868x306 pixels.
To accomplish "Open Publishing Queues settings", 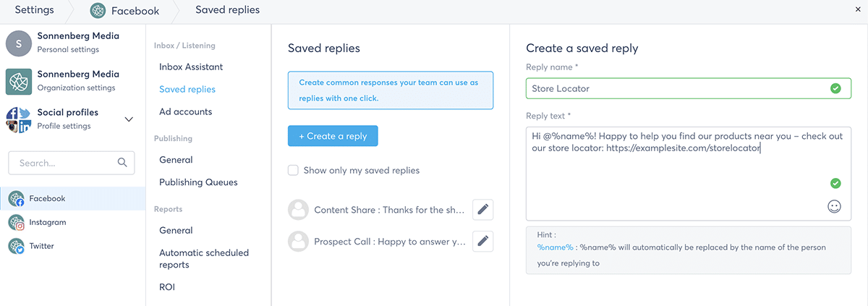I will pyautogui.click(x=198, y=182).
